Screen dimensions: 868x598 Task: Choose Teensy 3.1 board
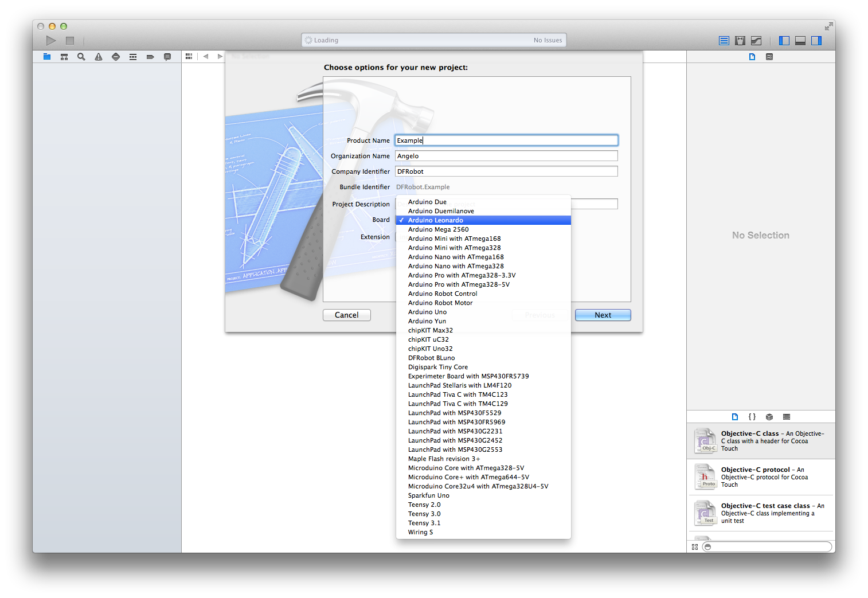pyautogui.click(x=483, y=523)
